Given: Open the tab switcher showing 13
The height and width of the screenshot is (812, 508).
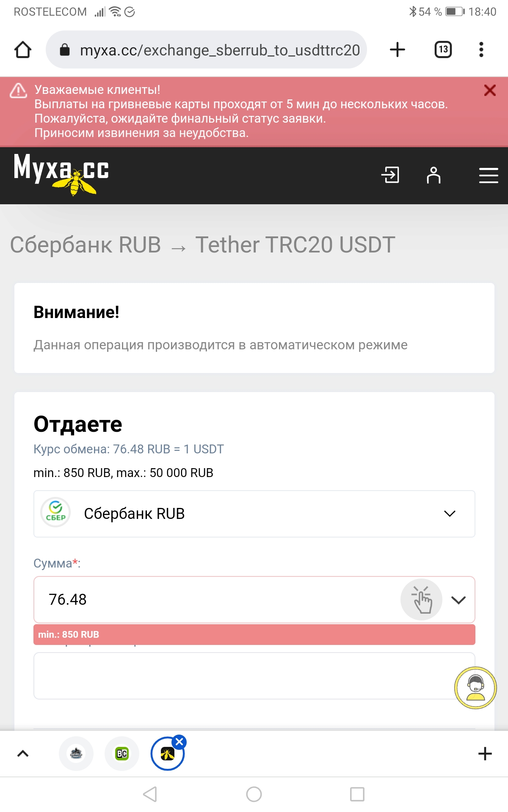Looking at the screenshot, I should [x=443, y=50].
